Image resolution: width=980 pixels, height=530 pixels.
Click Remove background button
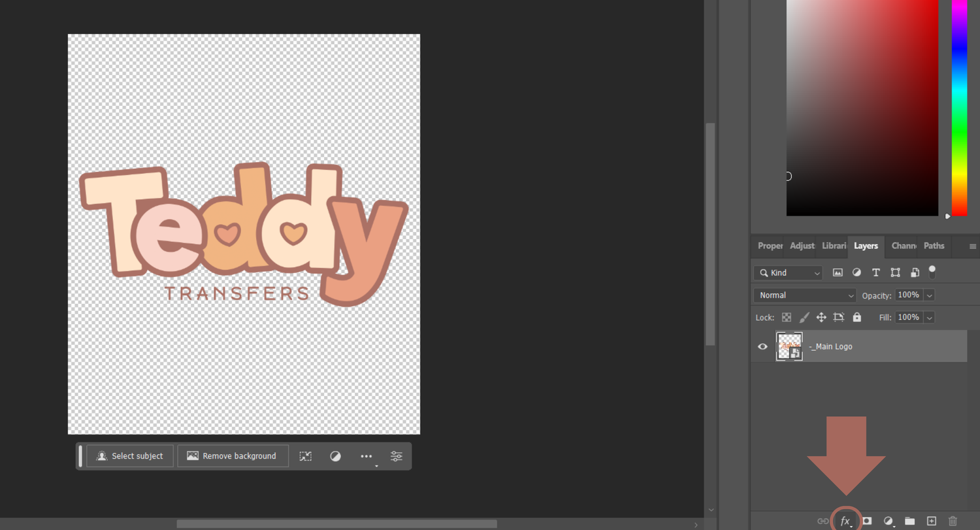(233, 456)
